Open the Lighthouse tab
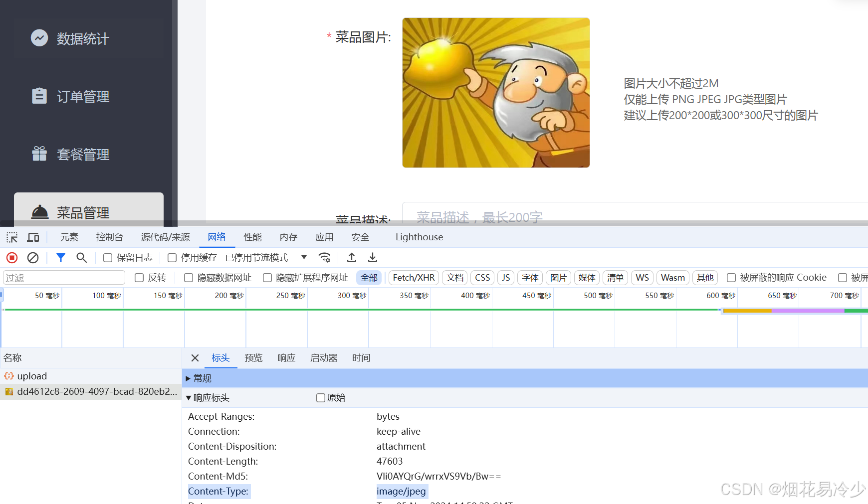 point(419,237)
